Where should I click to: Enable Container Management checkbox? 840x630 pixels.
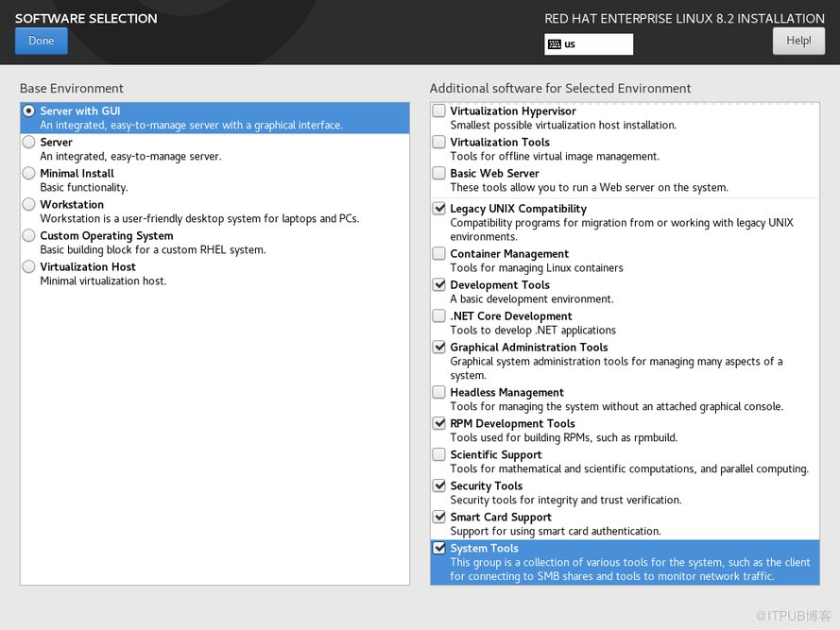click(x=439, y=254)
